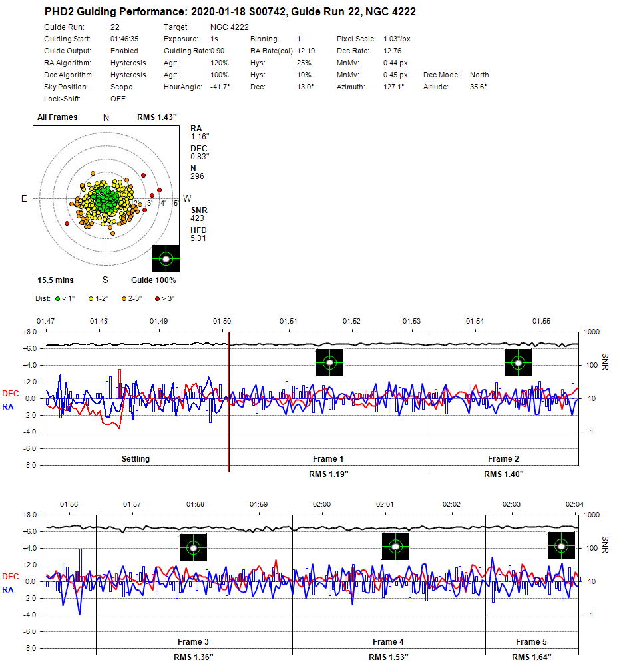Screen dimensions: 631x672
Task: Click the yellow '1-2"' distance legend dot
Action: [91, 299]
